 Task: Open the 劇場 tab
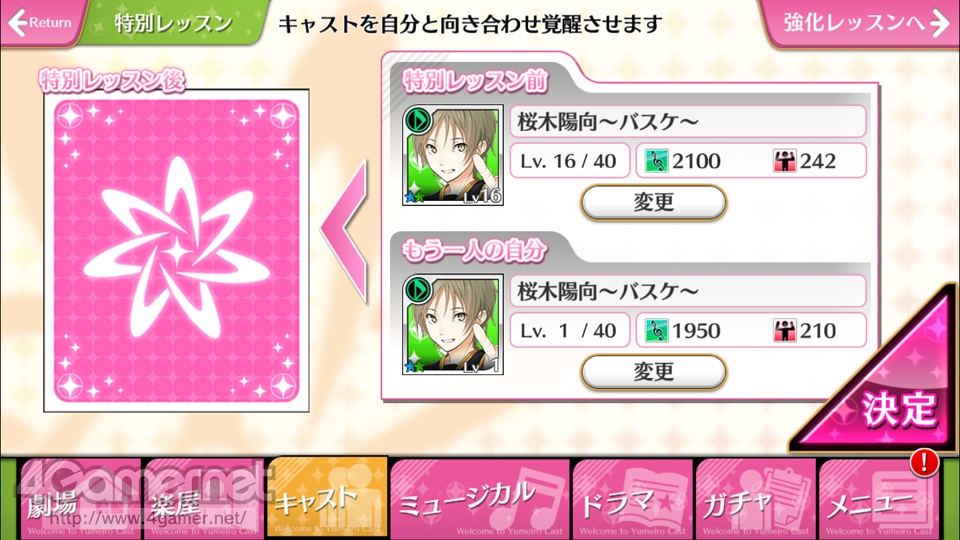(81, 499)
